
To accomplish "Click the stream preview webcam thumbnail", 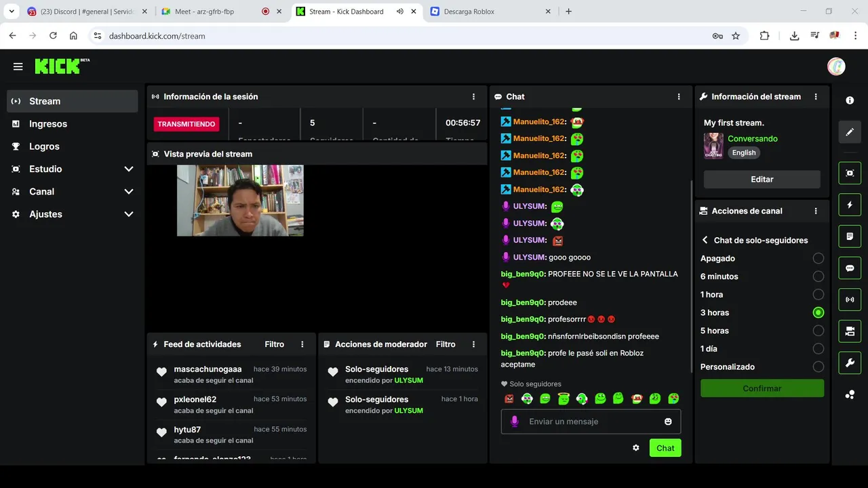I will pos(240,201).
